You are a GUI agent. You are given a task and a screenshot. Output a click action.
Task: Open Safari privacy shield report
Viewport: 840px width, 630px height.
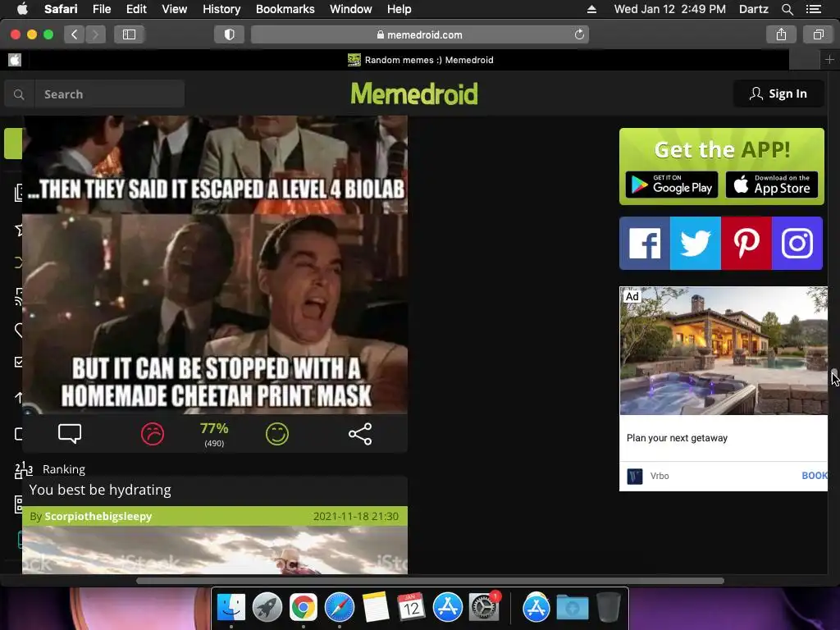(230, 34)
